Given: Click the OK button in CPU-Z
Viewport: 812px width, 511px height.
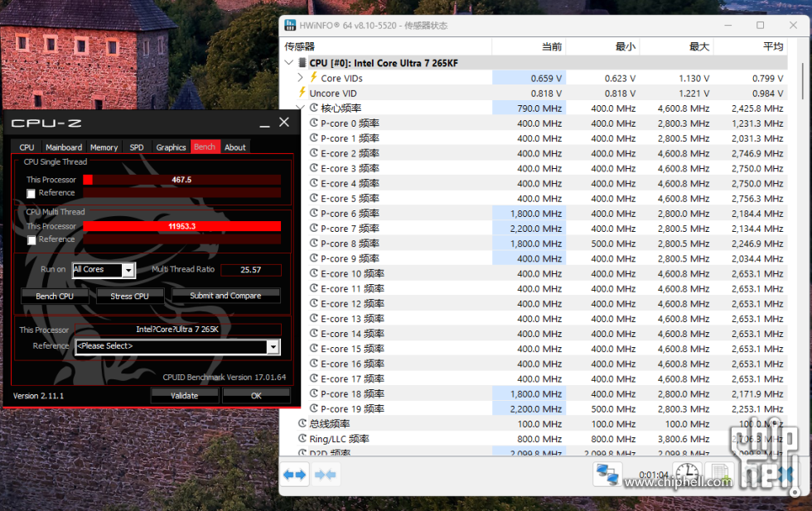Looking at the screenshot, I should [x=256, y=396].
